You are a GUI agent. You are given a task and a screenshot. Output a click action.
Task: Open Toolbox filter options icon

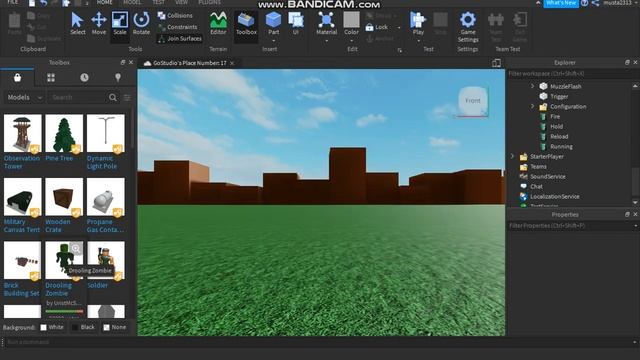127,98
